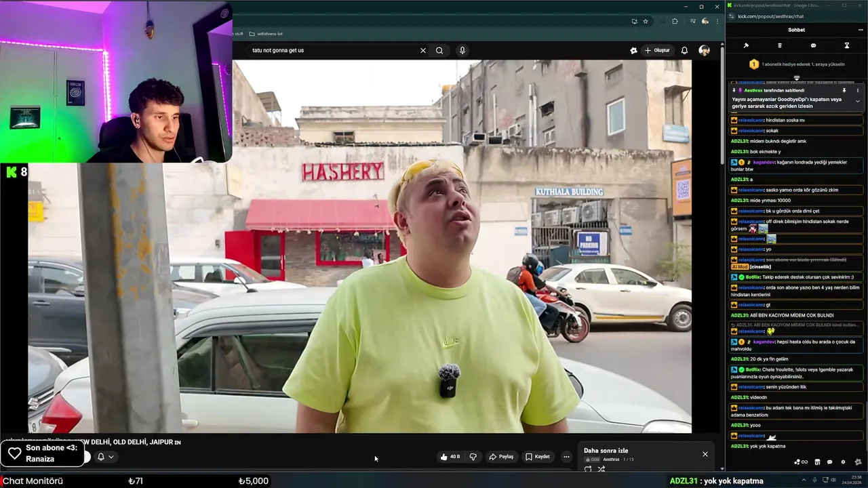Open channel points infinity icon in chat
Screen dimensions: 868x488
coord(801,462)
